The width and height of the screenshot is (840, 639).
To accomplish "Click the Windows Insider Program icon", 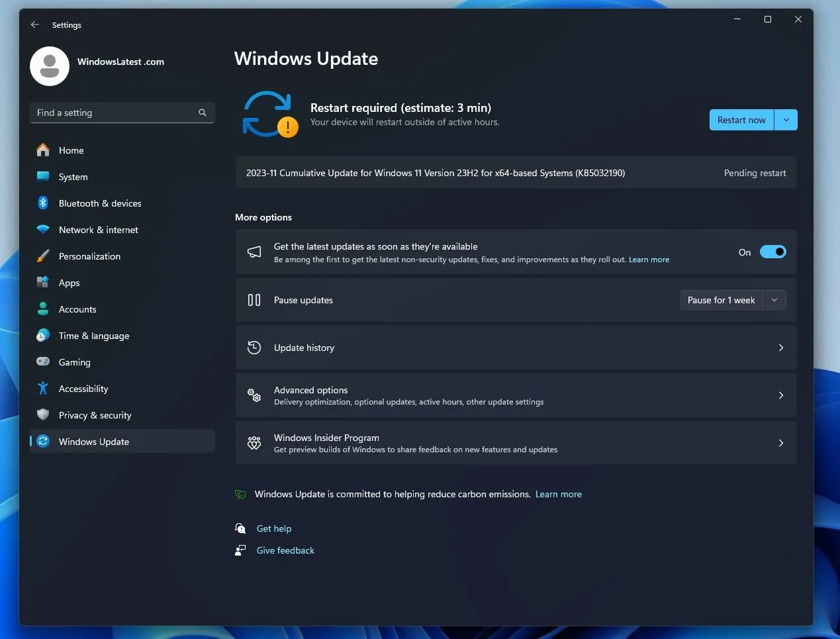I will [254, 443].
